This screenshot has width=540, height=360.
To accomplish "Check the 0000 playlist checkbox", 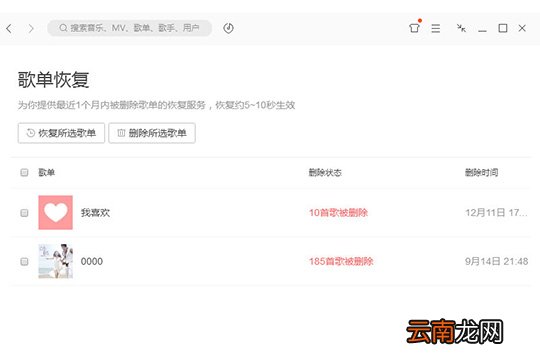I will (x=24, y=261).
